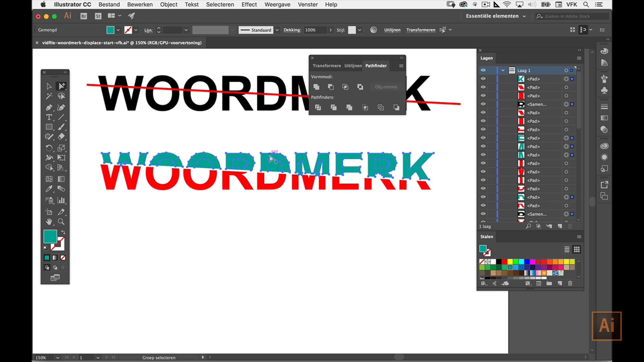The width and height of the screenshot is (644, 362).
Task: Collapse the Laag 1 layer tree
Action: point(503,70)
